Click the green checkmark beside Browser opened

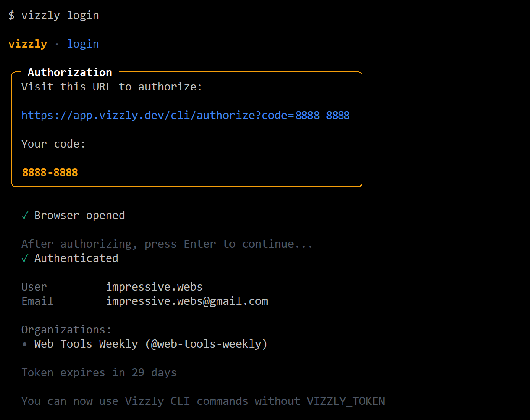coord(25,215)
